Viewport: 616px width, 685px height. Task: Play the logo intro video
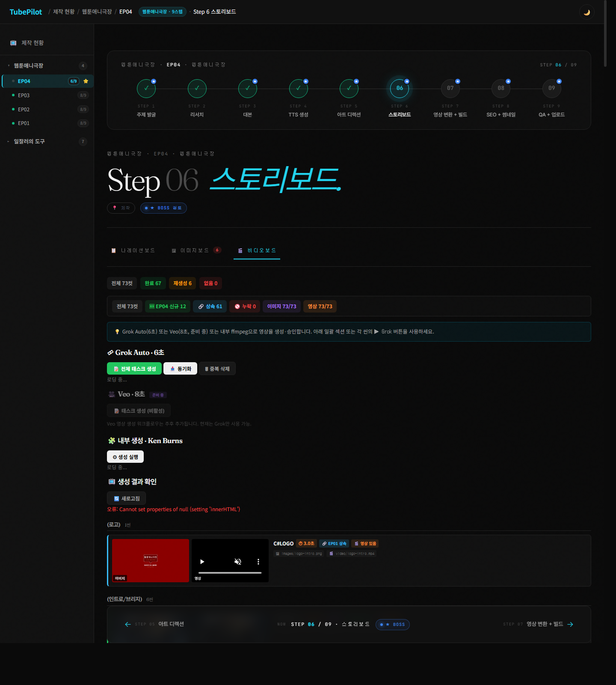pos(202,562)
